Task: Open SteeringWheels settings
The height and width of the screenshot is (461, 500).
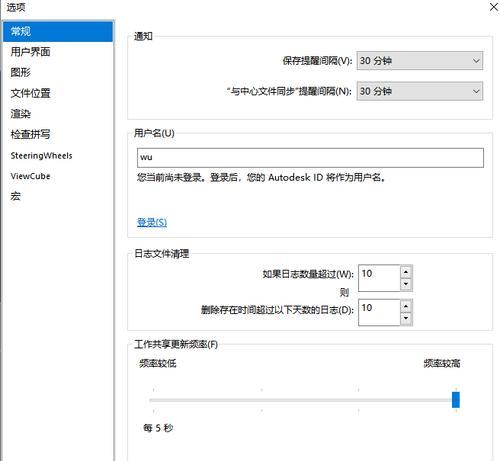Action: (41, 156)
